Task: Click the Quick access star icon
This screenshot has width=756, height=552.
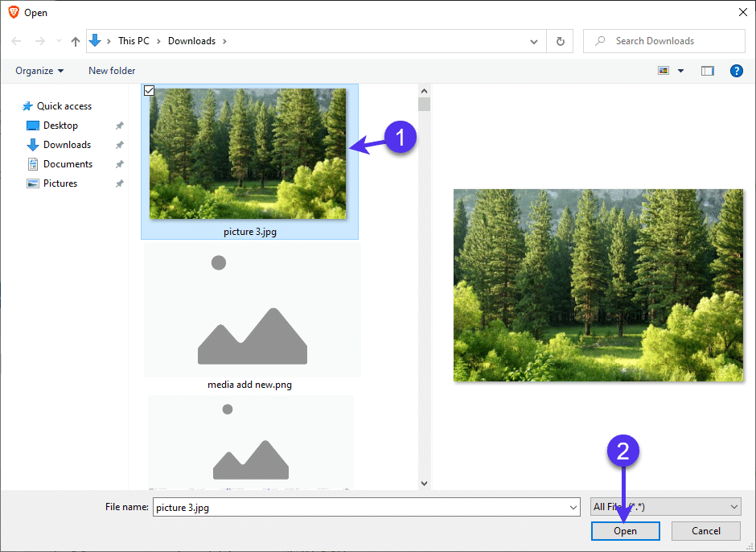Action: click(x=28, y=106)
